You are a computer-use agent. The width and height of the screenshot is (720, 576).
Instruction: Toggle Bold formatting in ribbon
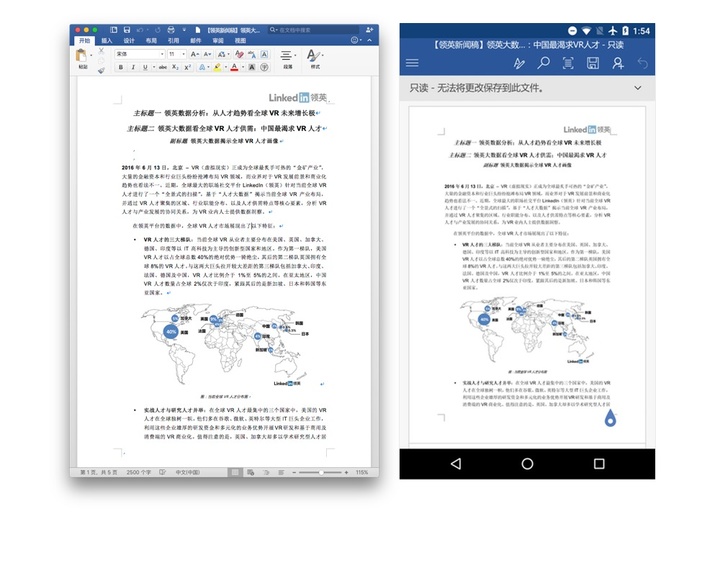pos(120,67)
